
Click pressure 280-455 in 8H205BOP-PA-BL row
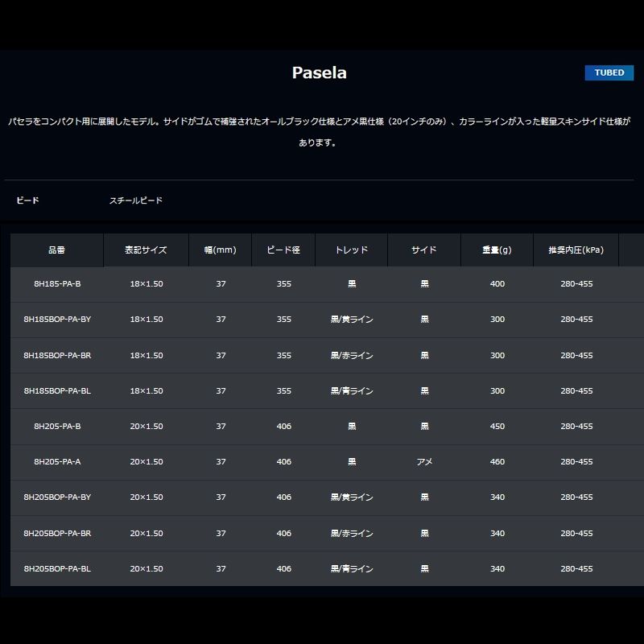576,568
